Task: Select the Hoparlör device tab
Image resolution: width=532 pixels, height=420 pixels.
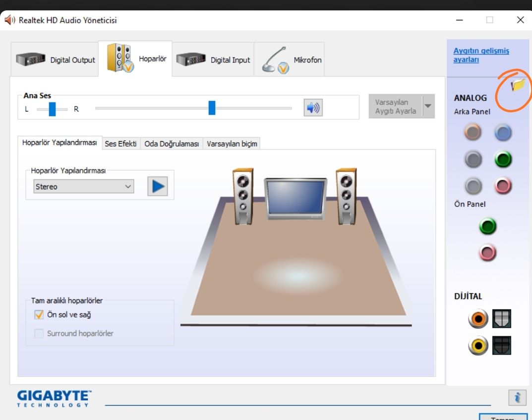Action: click(x=135, y=58)
